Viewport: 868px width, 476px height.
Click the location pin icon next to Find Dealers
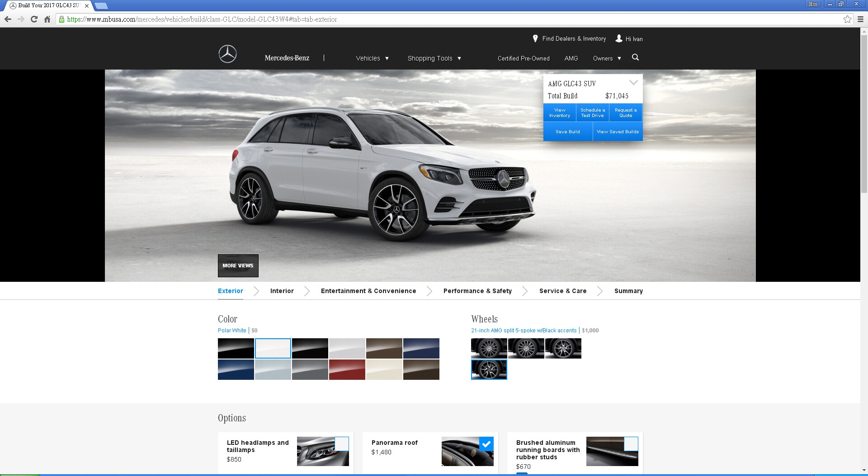point(535,38)
